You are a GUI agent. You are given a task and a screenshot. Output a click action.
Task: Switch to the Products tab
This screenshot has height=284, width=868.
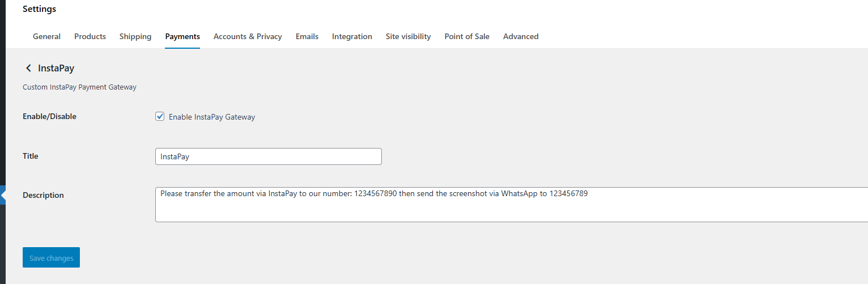(x=90, y=36)
